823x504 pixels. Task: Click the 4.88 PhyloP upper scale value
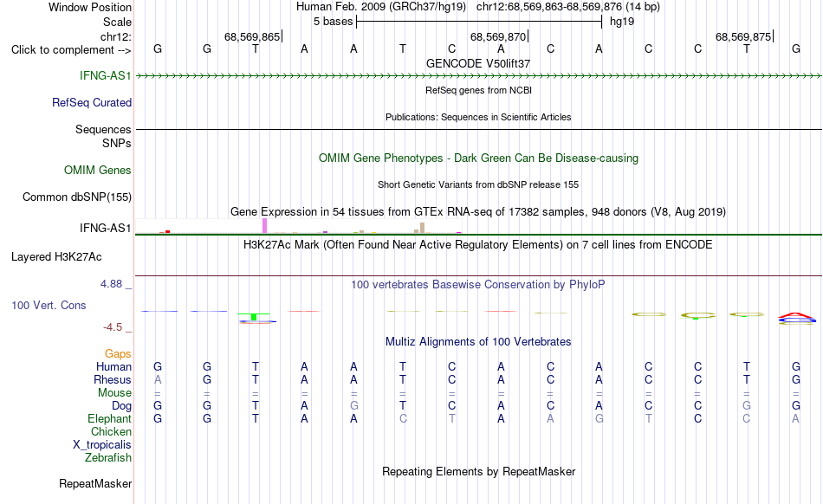111,284
